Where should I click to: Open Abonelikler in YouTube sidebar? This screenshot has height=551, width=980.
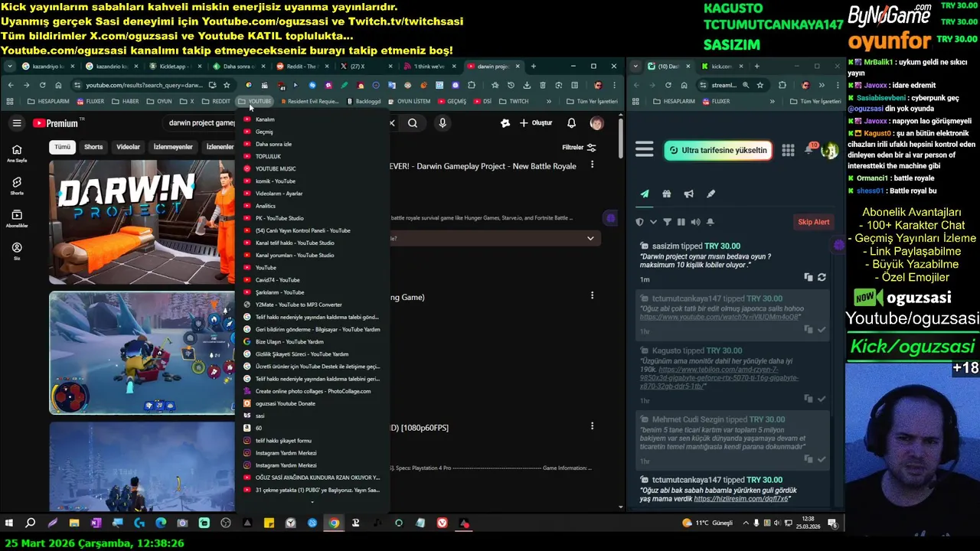17,219
